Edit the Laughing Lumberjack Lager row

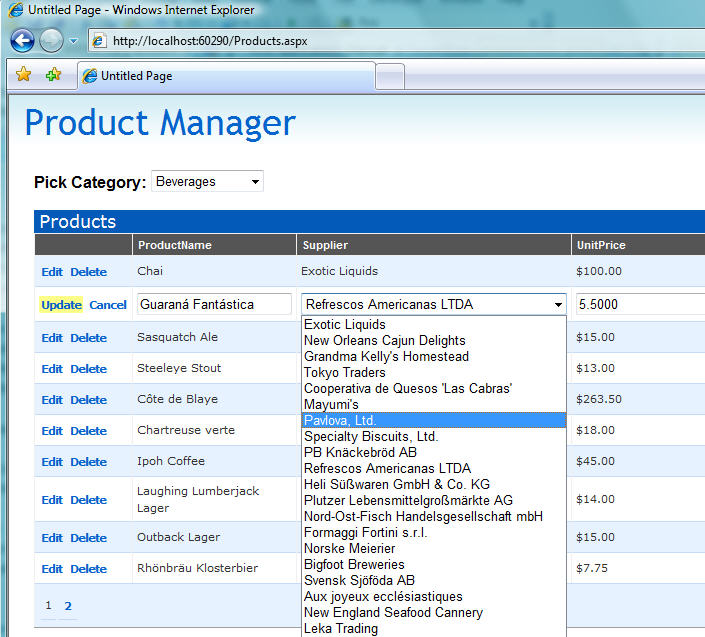tap(52, 500)
